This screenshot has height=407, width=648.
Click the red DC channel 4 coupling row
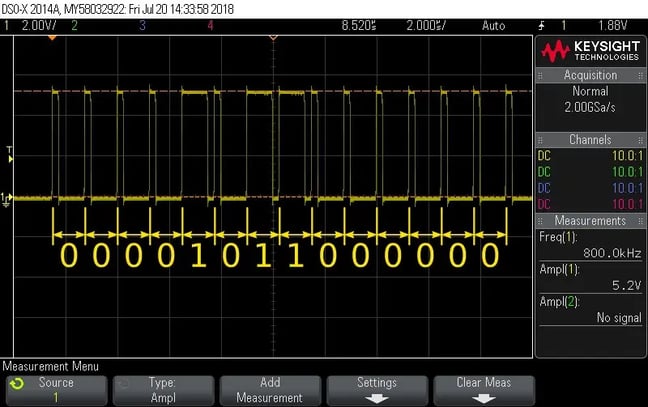click(591, 204)
